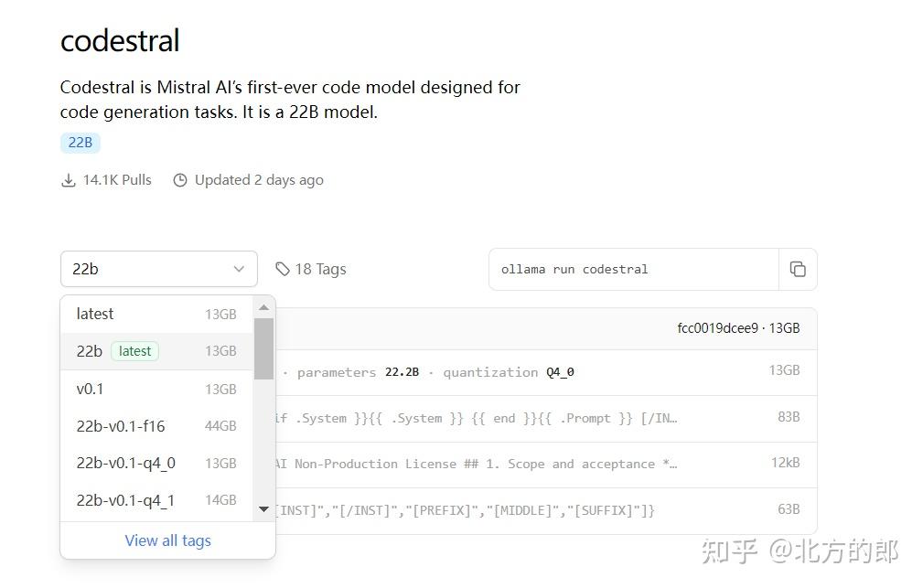Click the download icon beside 14.1K Pulls

click(x=69, y=179)
